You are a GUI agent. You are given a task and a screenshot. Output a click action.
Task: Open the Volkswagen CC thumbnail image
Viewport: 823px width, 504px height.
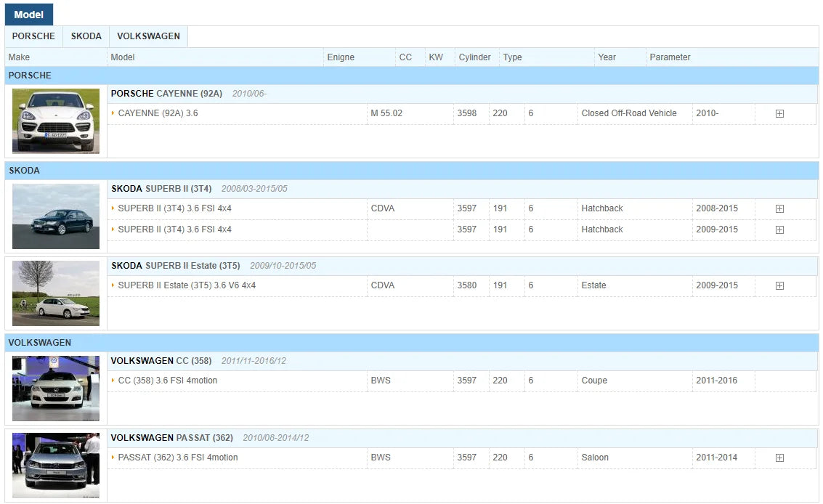56,389
